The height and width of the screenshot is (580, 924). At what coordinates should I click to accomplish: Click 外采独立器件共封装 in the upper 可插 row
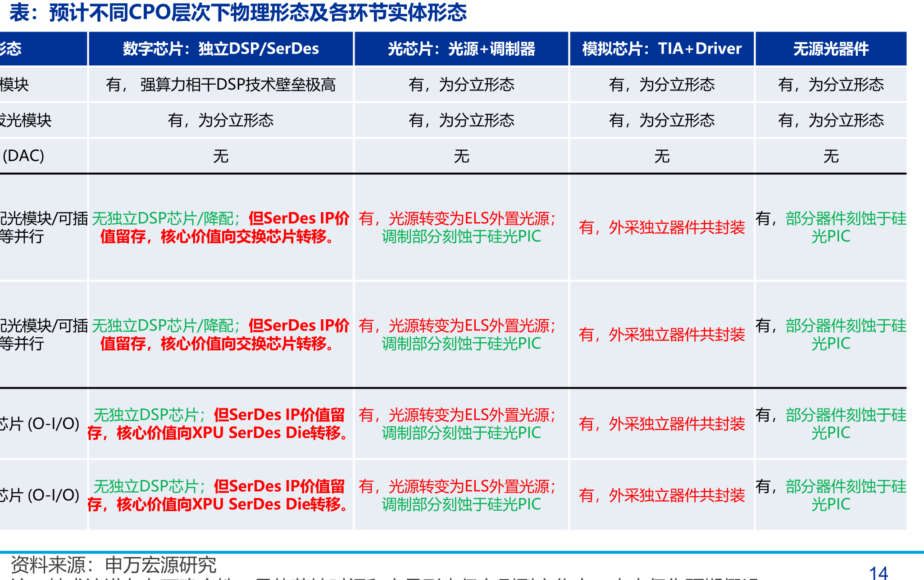(662, 227)
